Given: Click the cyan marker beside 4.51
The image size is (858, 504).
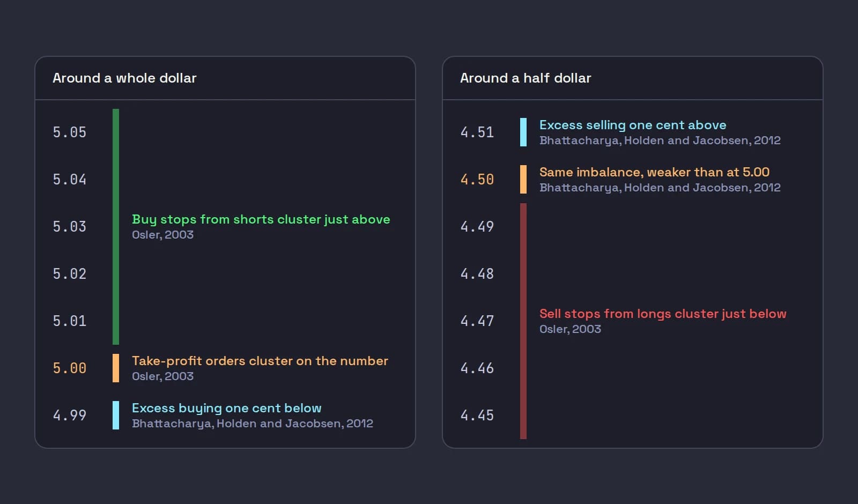Looking at the screenshot, I should [523, 132].
